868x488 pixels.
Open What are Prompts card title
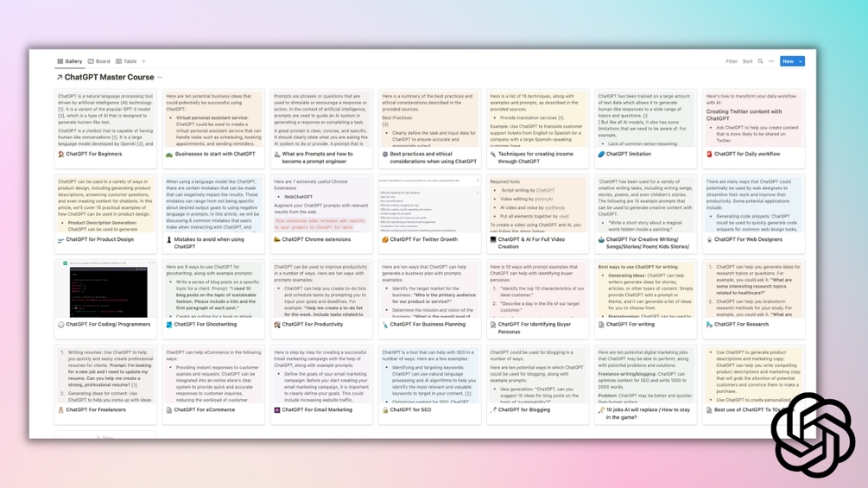click(x=317, y=158)
